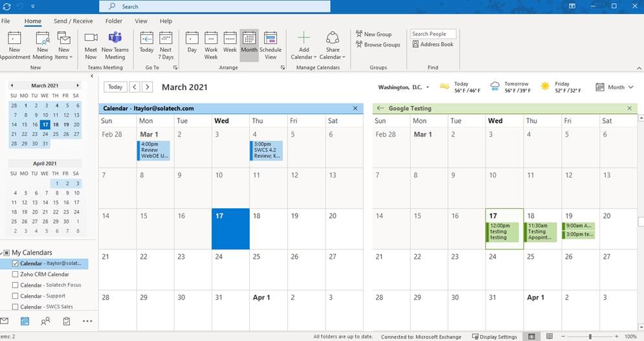Screen dimensions: 644x341
Task: Open New Meeting from ribbon
Action: 43,45
